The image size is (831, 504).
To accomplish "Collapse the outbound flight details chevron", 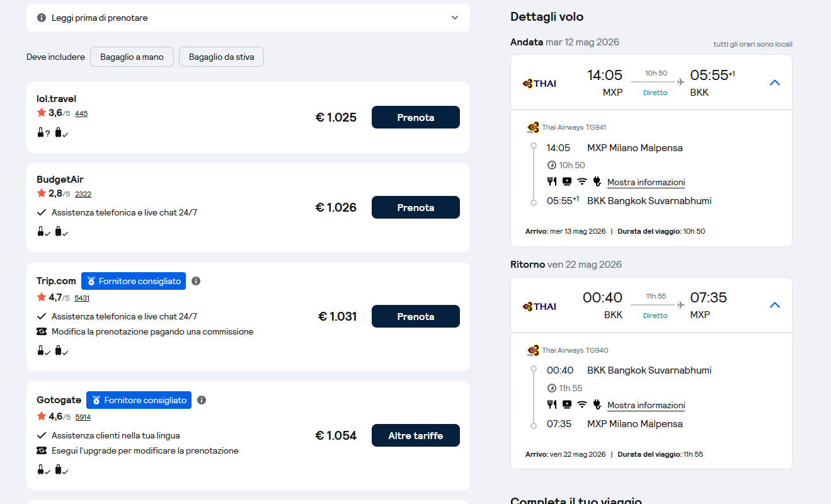I will [x=775, y=83].
